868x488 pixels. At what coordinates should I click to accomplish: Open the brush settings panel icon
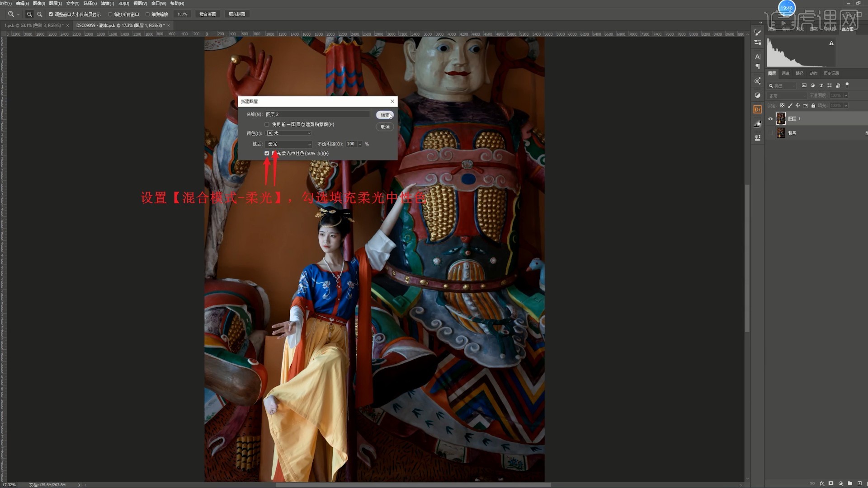tap(758, 33)
